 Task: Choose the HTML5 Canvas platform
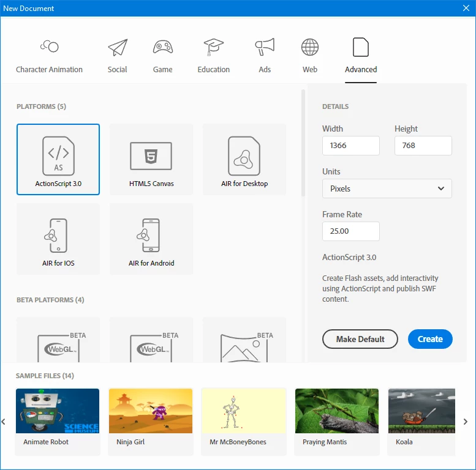coord(151,159)
